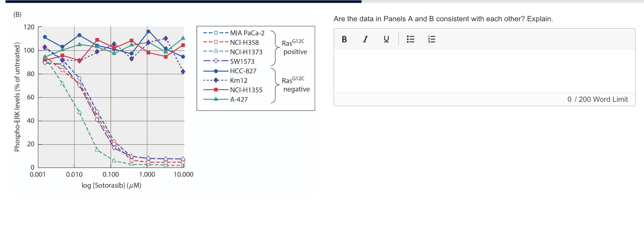Click the NCI-H1373 legend entry
644x235 pixels.
pos(233,52)
